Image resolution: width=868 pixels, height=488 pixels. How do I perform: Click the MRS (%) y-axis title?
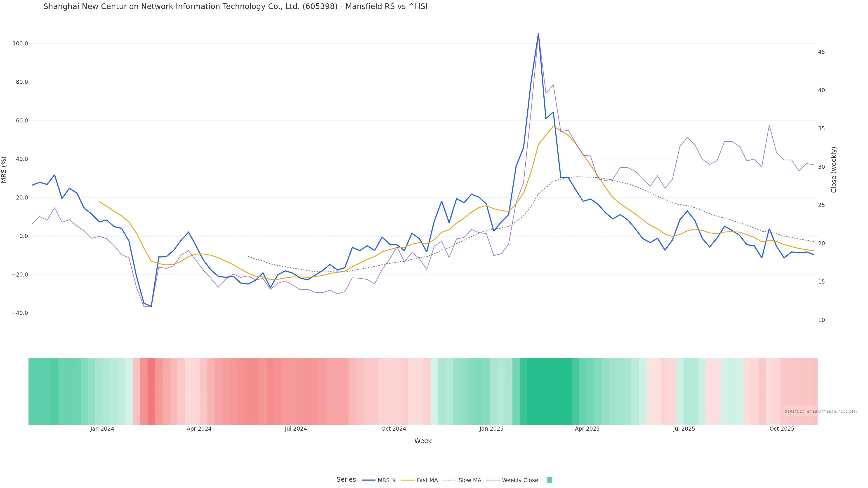pyautogui.click(x=4, y=170)
